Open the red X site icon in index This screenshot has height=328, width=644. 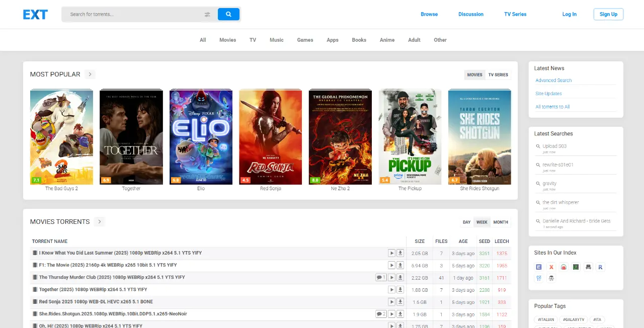tap(551, 267)
